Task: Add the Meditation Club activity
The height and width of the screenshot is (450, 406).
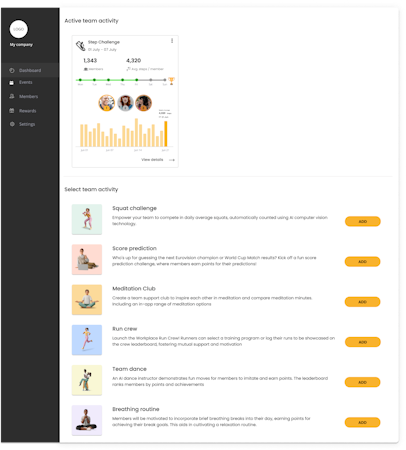Action: point(363,302)
